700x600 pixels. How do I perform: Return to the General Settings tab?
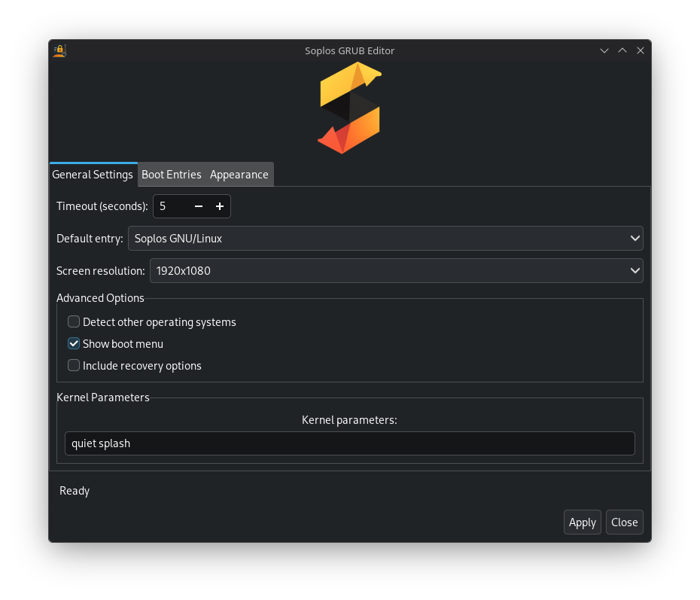coord(93,174)
